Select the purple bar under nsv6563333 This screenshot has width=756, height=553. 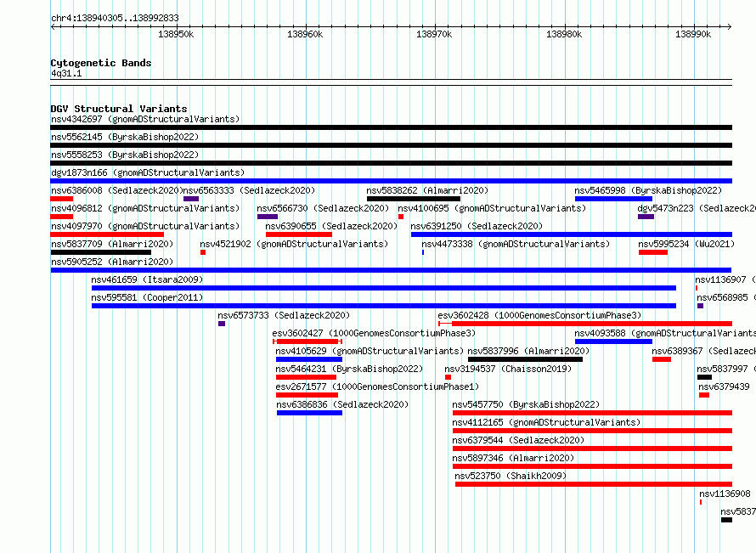[191, 199]
